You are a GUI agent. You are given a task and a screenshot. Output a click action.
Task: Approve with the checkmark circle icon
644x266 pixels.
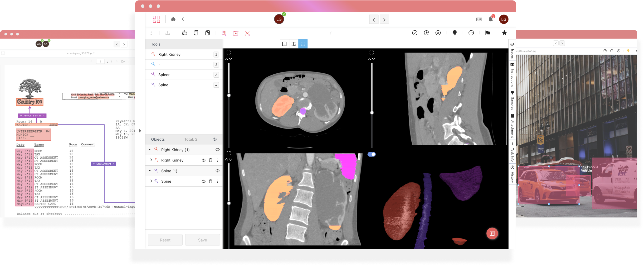415,33
